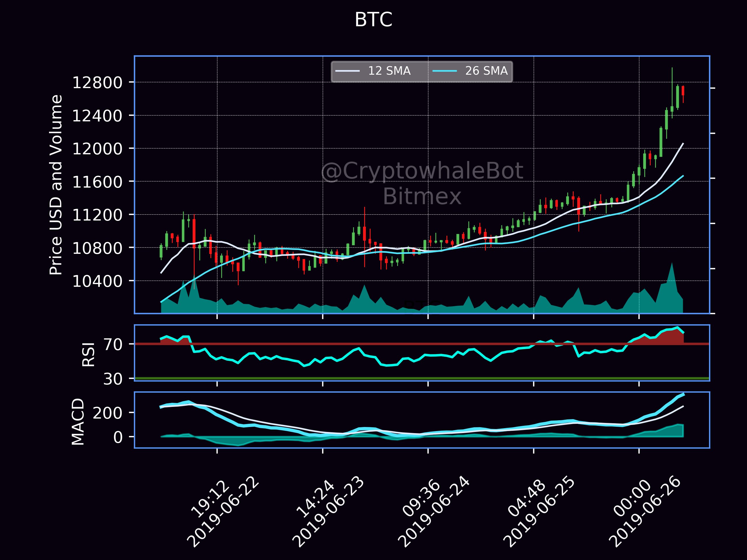Click the Price USD and Volume axis title

pos(56,185)
